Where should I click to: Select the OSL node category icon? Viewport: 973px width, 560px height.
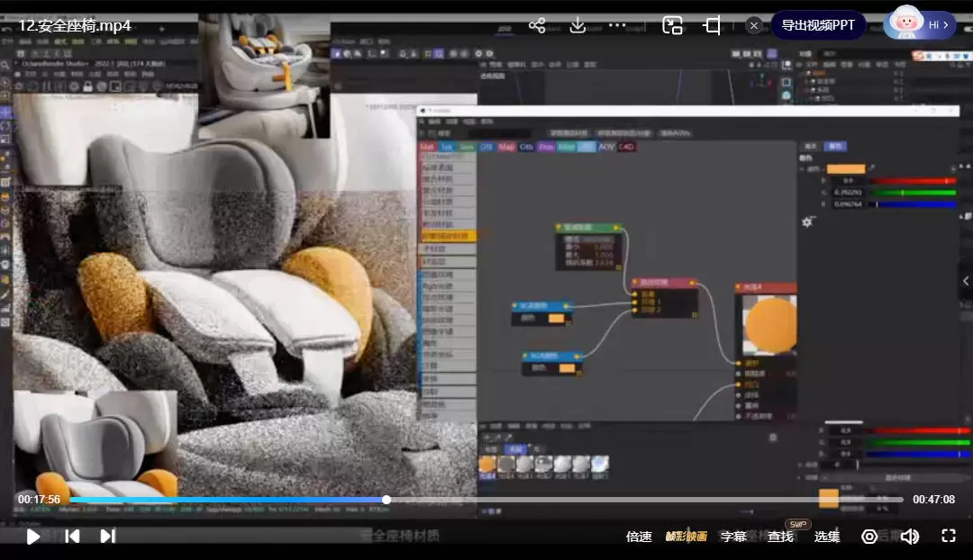coord(489,147)
